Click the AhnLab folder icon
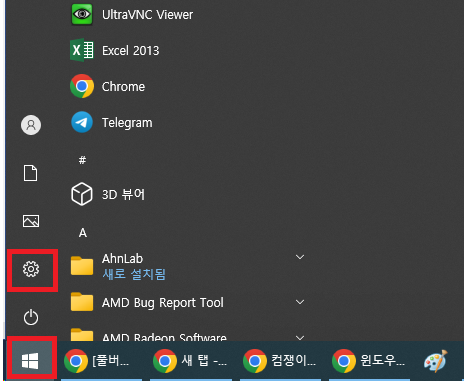This screenshot has width=464, height=382. pos(82,266)
